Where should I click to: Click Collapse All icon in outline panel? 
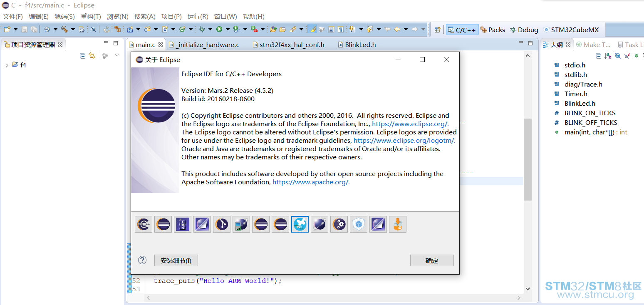(598, 55)
